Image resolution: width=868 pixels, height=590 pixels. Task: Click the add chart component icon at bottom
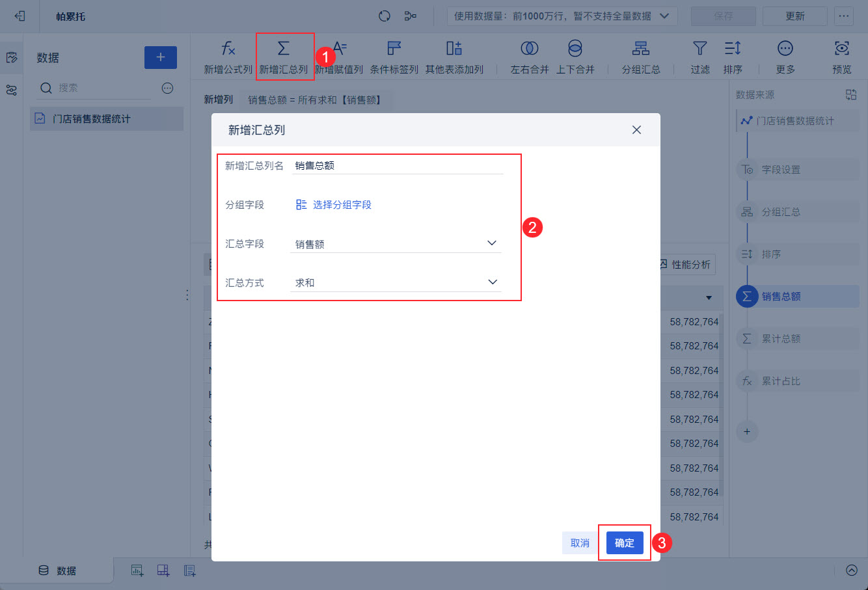point(137,570)
